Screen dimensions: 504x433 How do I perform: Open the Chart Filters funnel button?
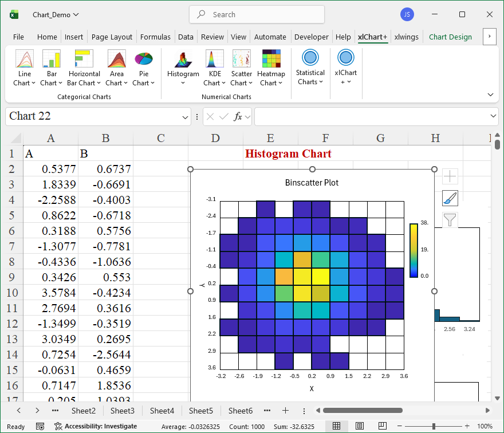coord(450,219)
